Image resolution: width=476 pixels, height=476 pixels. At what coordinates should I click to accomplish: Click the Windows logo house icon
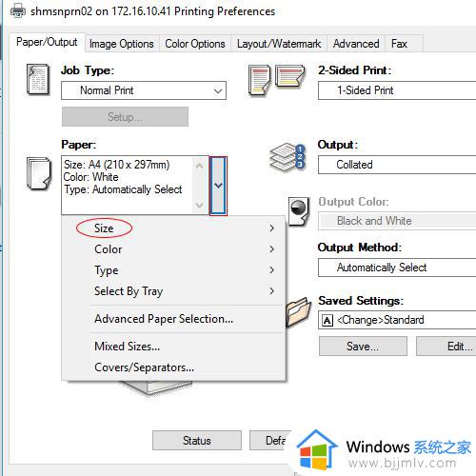[x=317, y=450]
